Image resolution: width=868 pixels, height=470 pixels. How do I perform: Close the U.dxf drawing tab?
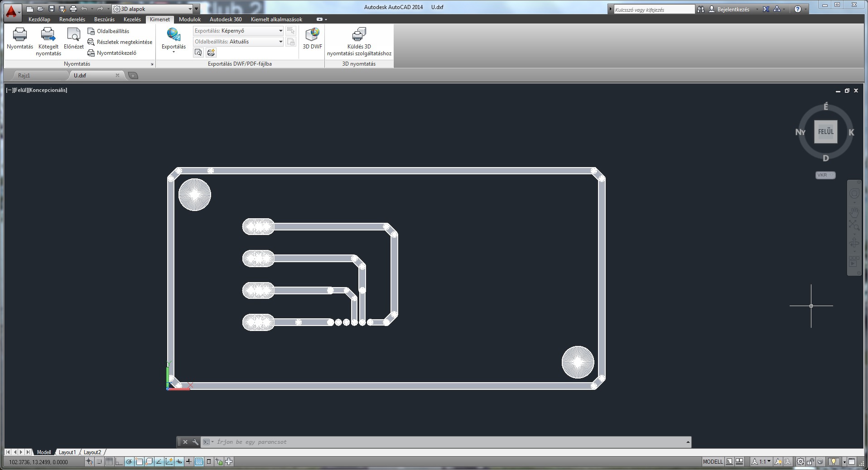117,75
